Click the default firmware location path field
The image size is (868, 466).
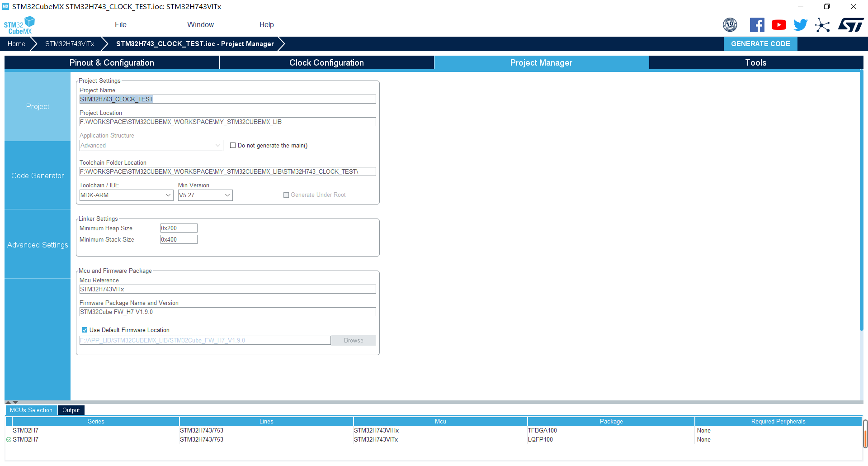click(x=205, y=340)
